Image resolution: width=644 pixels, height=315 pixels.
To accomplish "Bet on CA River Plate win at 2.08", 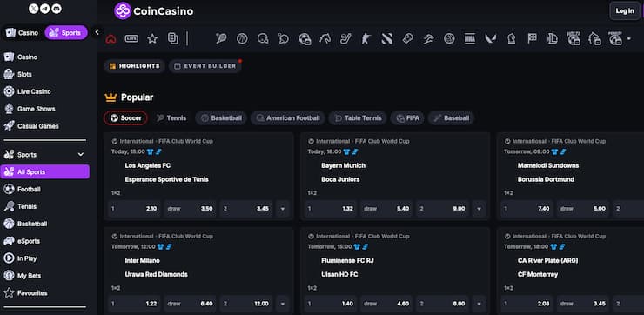I will coord(527,304).
